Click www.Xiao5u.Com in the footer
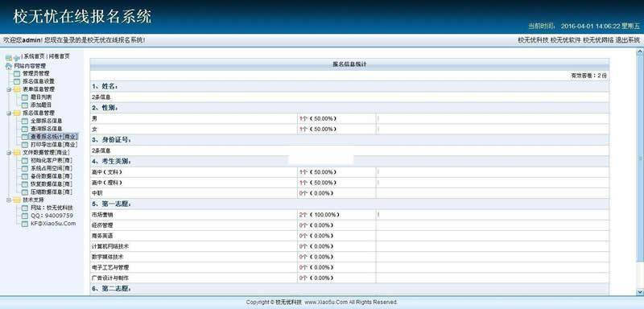 pos(327,302)
